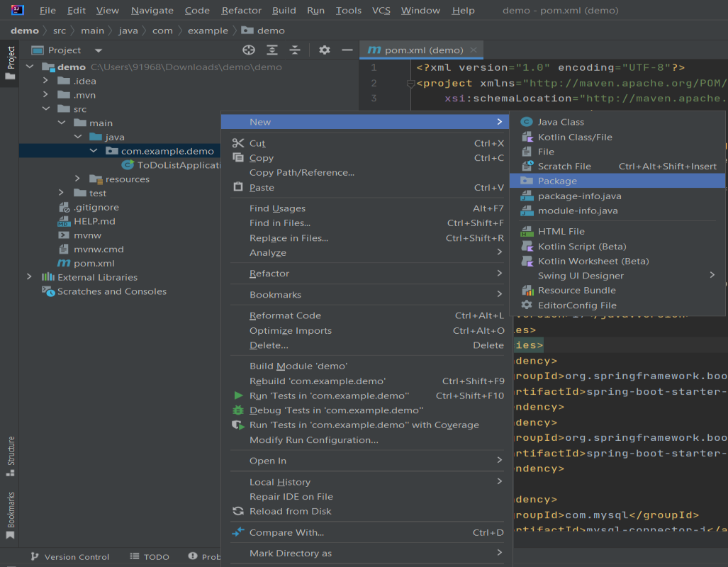This screenshot has height=567, width=728.
Task: Choose EditorConfig File from New submenu
Action: click(x=617, y=305)
